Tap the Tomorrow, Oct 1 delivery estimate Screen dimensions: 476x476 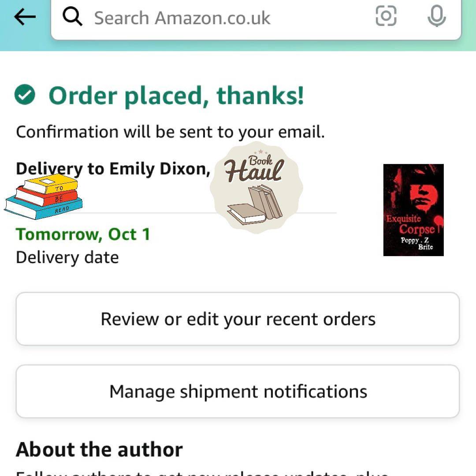(83, 234)
